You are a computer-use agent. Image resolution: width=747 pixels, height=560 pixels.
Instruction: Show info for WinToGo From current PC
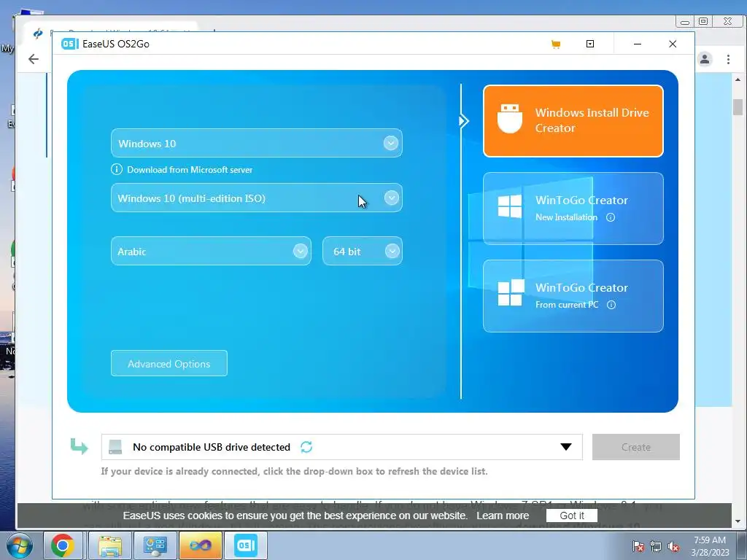611,305
